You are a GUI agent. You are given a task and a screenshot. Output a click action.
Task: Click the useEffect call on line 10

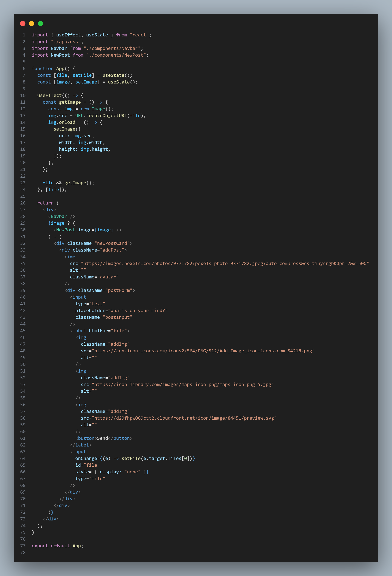click(x=49, y=95)
